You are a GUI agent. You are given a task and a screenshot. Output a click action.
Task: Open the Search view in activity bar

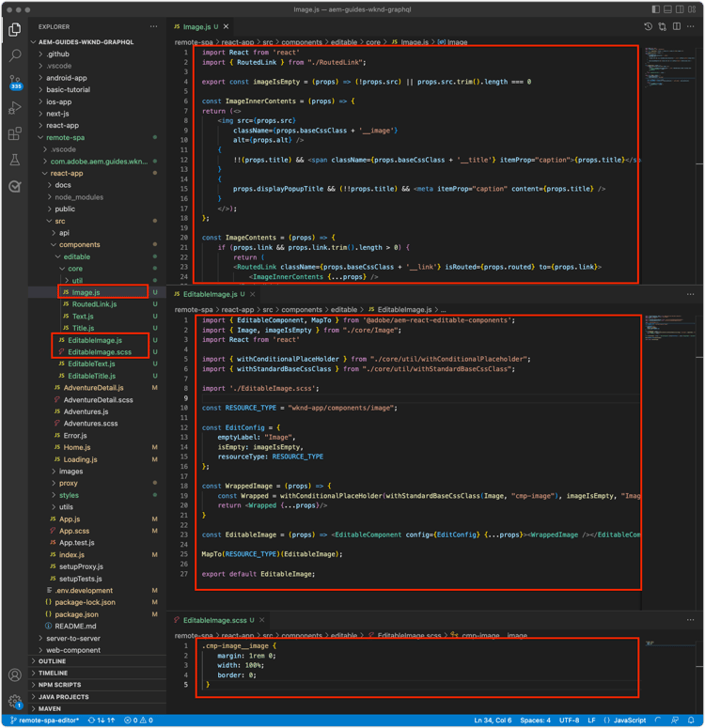[15, 56]
